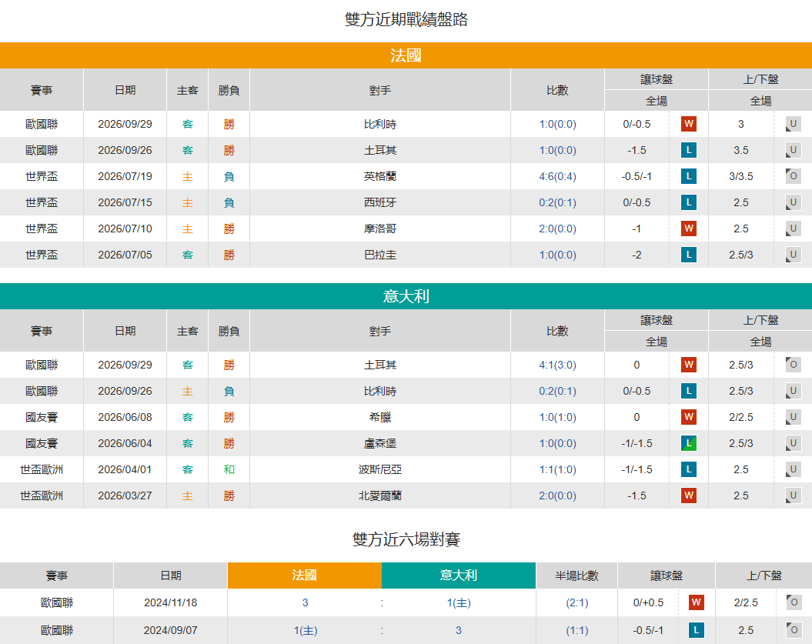Click the date 2026/07/19 in France's table
Image resolution: width=812 pixels, height=644 pixels.
click(x=125, y=176)
